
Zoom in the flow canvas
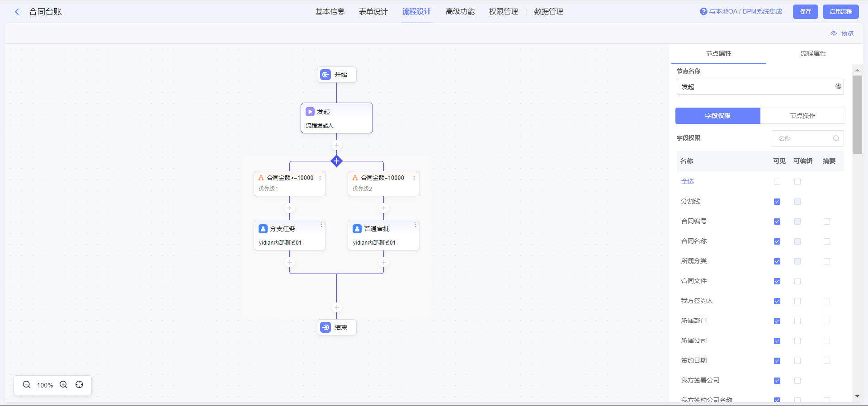64,385
